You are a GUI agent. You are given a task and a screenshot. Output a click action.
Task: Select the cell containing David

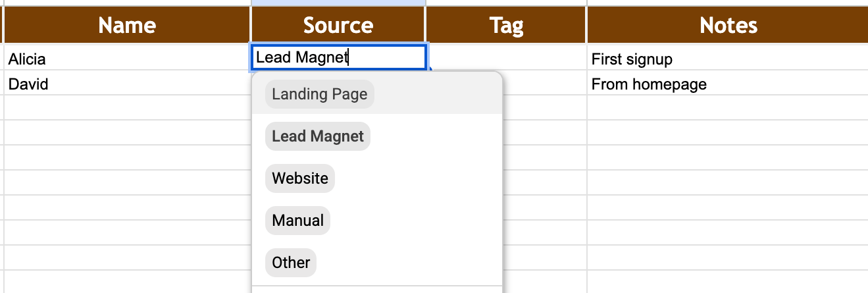click(127, 84)
